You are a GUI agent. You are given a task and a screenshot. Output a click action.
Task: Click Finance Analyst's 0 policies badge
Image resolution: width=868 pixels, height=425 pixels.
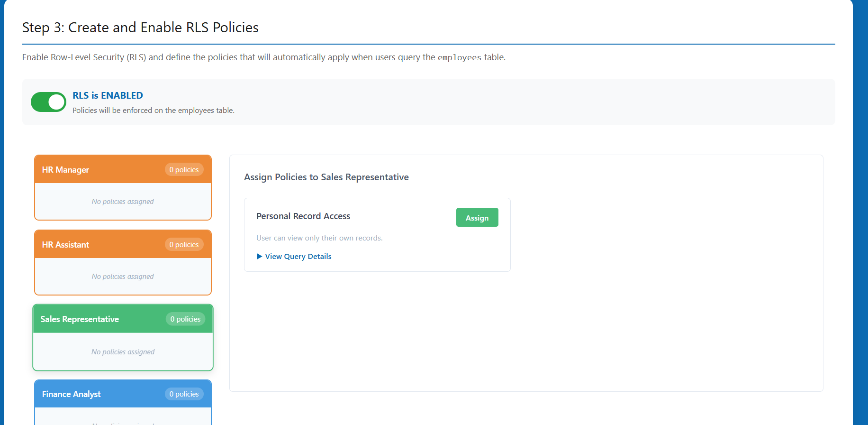184,394
